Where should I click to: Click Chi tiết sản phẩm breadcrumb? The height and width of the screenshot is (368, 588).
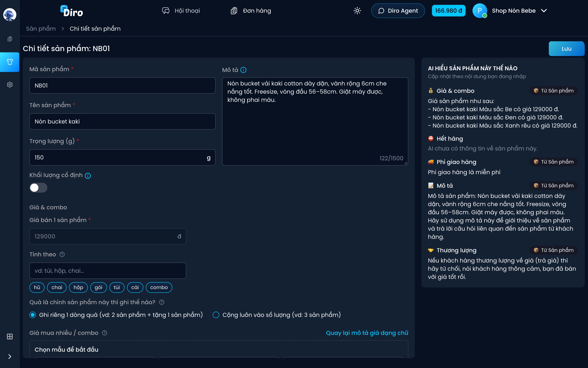pyautogui.click(x=95, y=29)
